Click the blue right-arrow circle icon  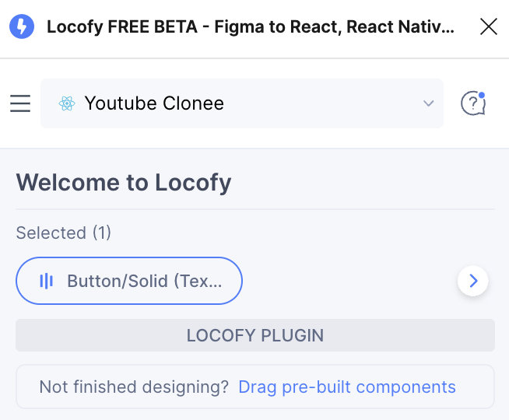tap(473, 281)
